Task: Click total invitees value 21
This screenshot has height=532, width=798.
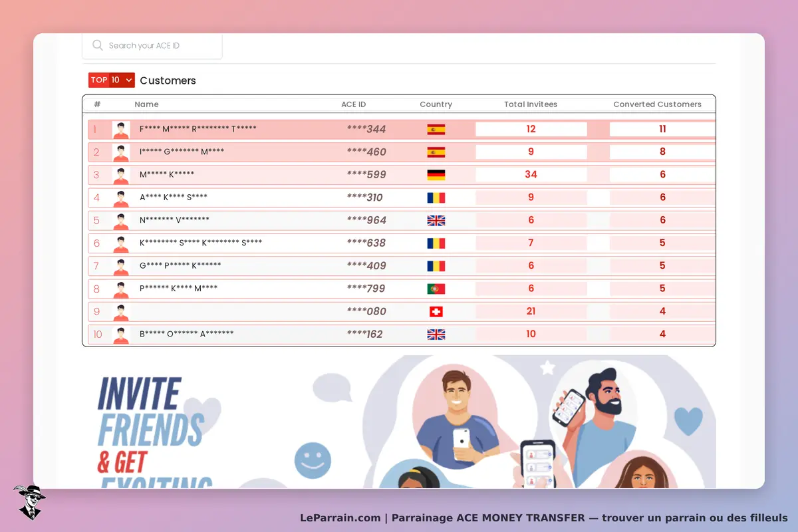Action: point(531,311)
